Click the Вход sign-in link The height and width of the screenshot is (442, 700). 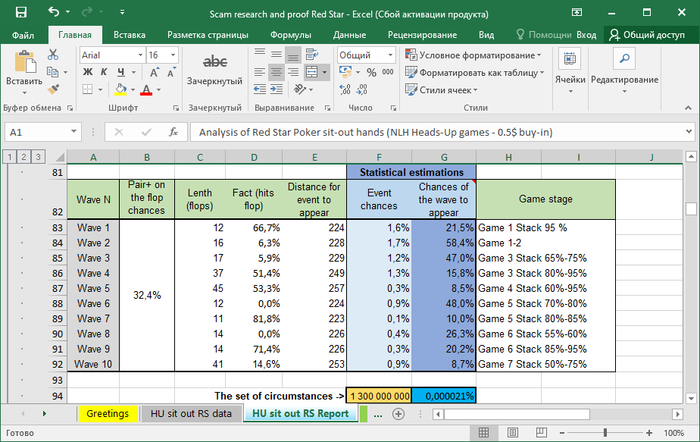coord(586,35)
